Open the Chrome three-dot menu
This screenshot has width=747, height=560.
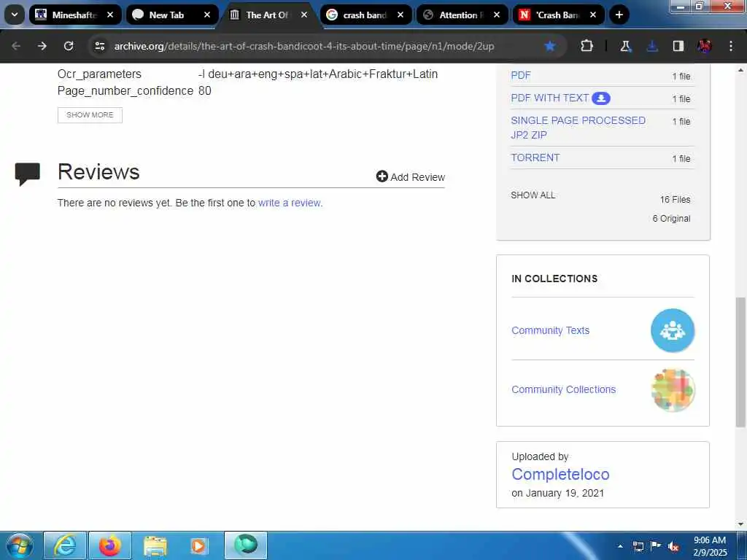pyautogui.click(x=731, y=46)
